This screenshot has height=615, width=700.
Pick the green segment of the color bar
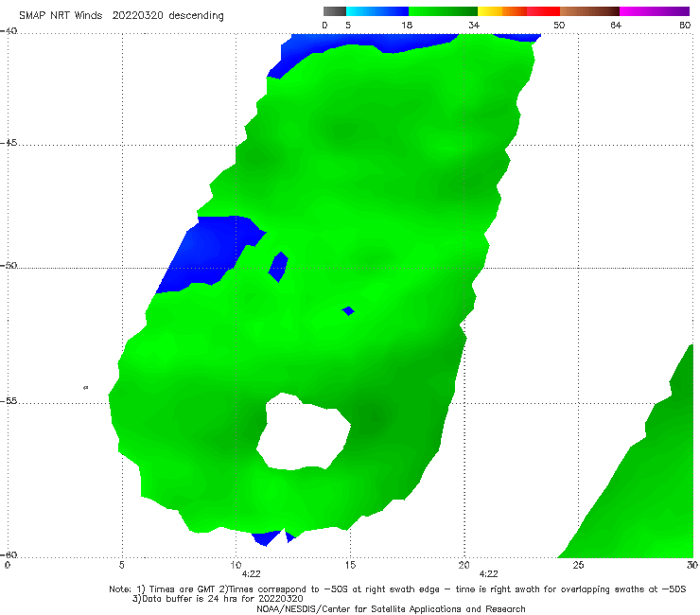(x=443, y=11)
